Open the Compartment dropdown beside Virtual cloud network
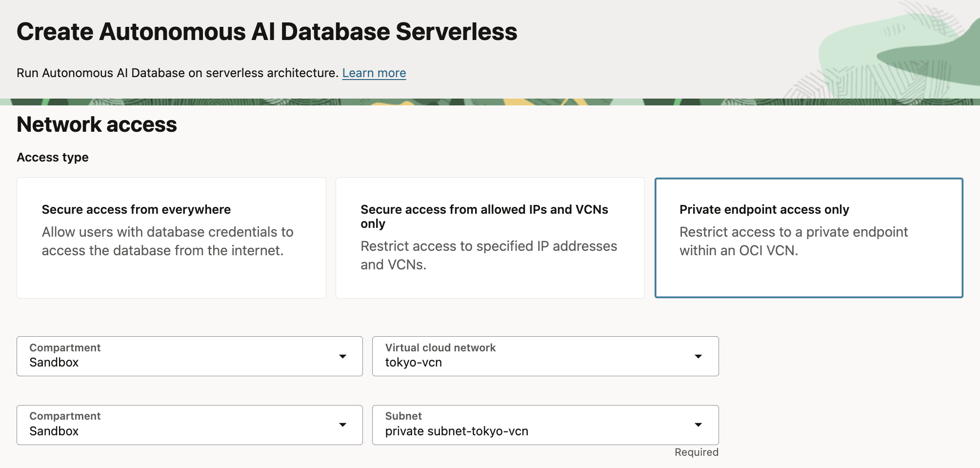This screenshot has height=468, width=980. 190,356
